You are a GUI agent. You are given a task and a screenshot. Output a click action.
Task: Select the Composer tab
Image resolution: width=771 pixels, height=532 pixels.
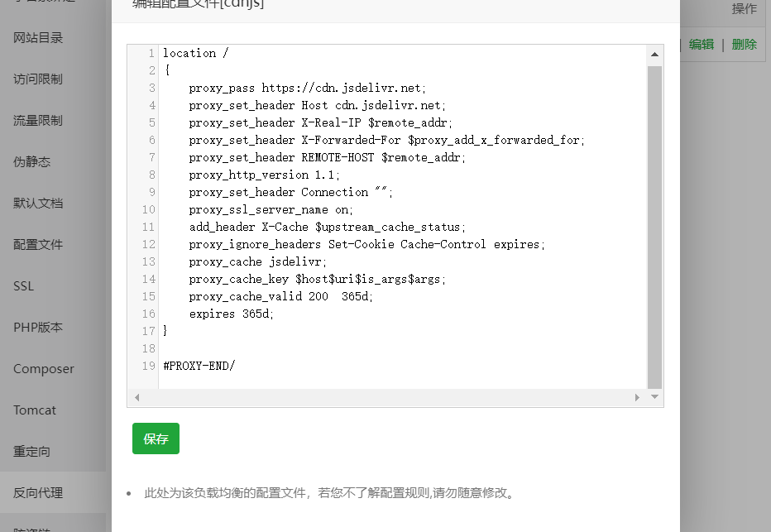click(x=44, y=369)
